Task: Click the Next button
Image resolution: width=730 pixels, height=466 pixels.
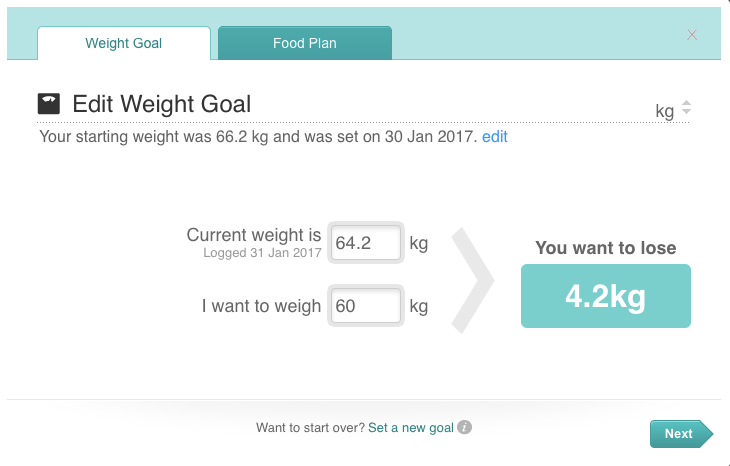Action: tap(681, 434)
